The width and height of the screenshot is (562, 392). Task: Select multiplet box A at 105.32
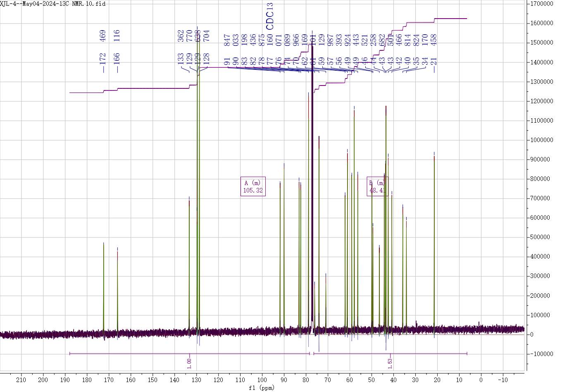253,186
